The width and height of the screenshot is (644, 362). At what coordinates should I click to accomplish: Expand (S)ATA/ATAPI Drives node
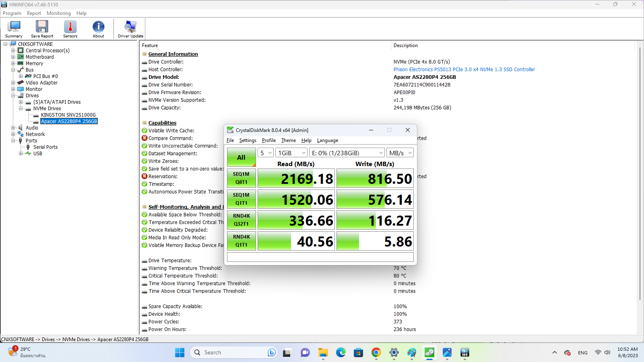(x=21, y=102)
